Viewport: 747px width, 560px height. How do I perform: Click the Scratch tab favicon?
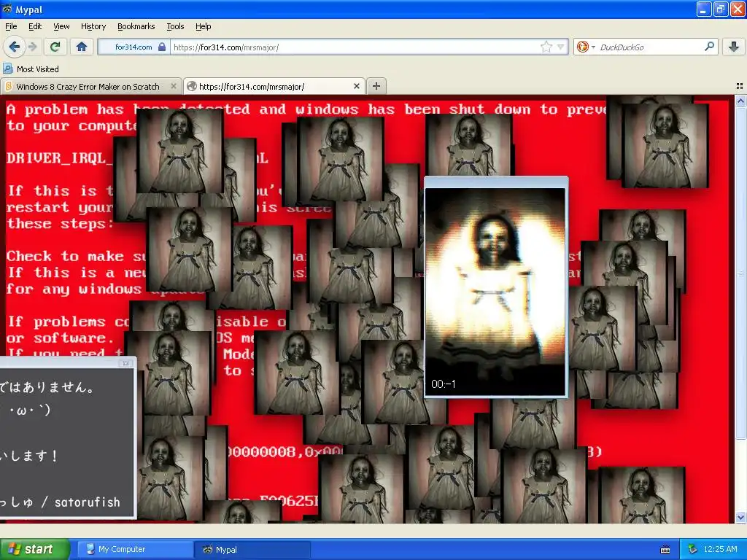point(8,86)
